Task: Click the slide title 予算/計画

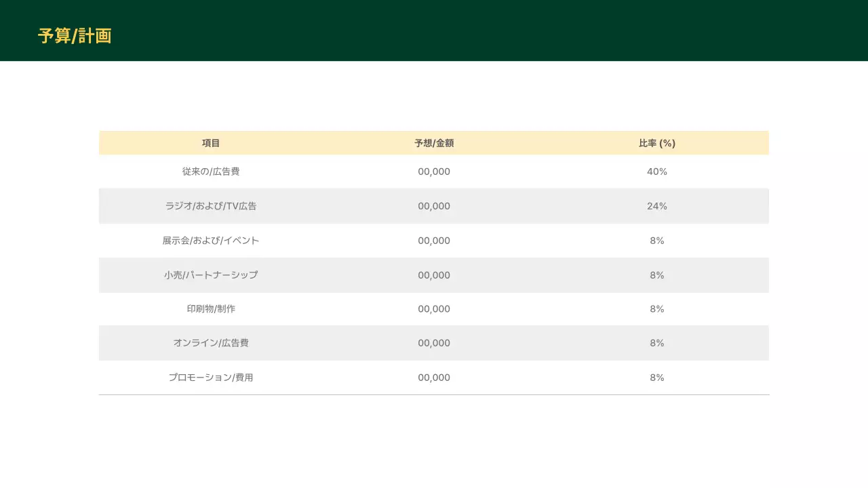Action: pyautogui.click(x=75, y=36)
